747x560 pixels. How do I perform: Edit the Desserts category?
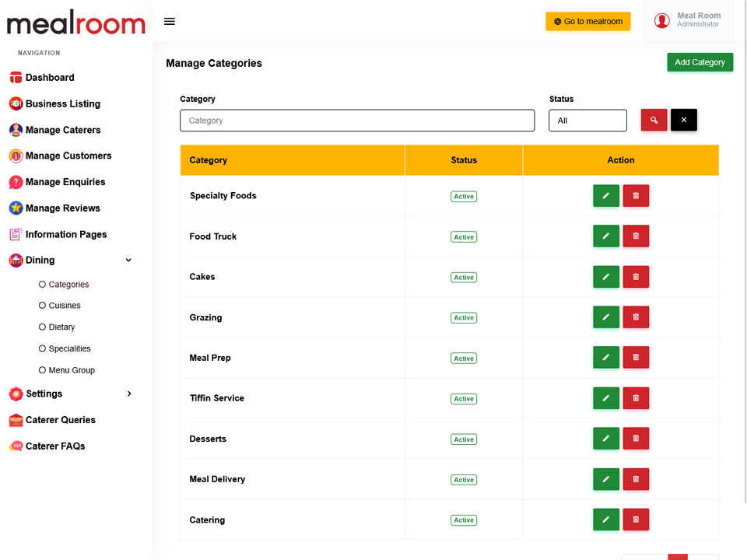click(x=606, y=439)
